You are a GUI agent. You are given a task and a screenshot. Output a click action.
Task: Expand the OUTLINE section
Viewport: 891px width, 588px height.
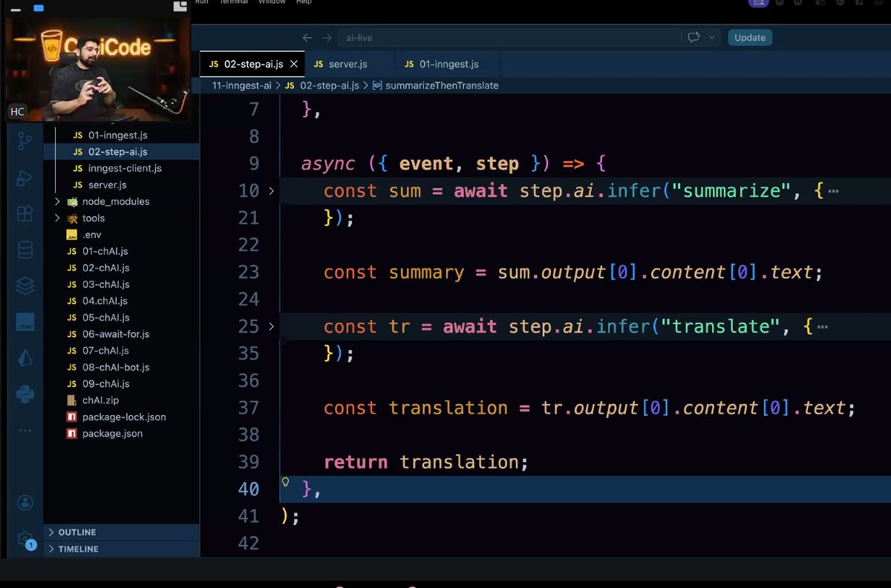tap(122, 532)
